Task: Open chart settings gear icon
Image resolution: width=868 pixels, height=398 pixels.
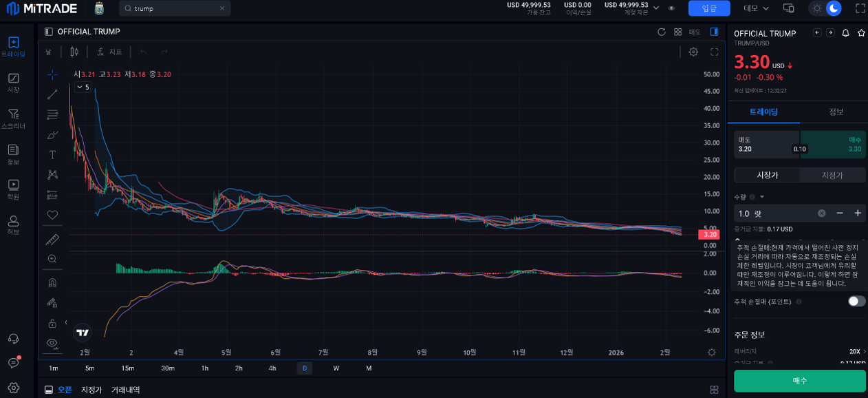Action: click(693, 52)
